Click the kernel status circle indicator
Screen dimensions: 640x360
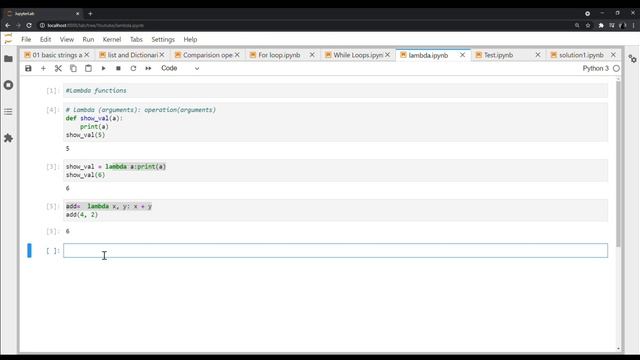point(616,68)
